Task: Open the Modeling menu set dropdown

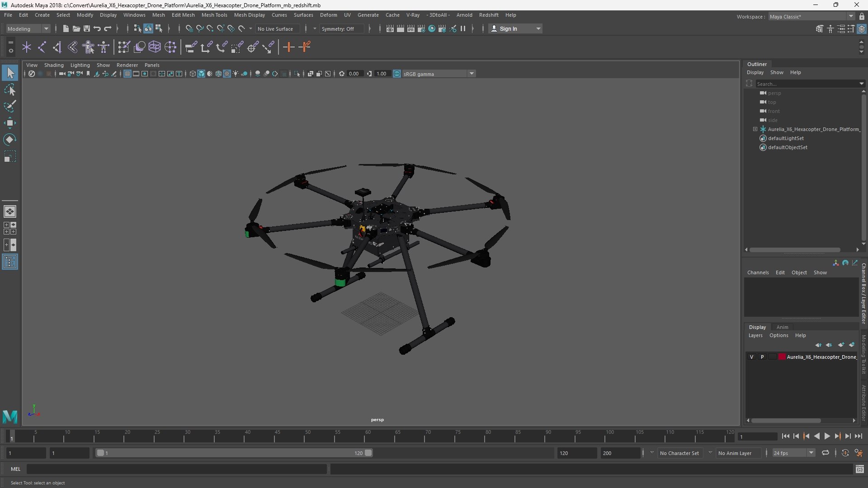Action: (x=28, y=28)
